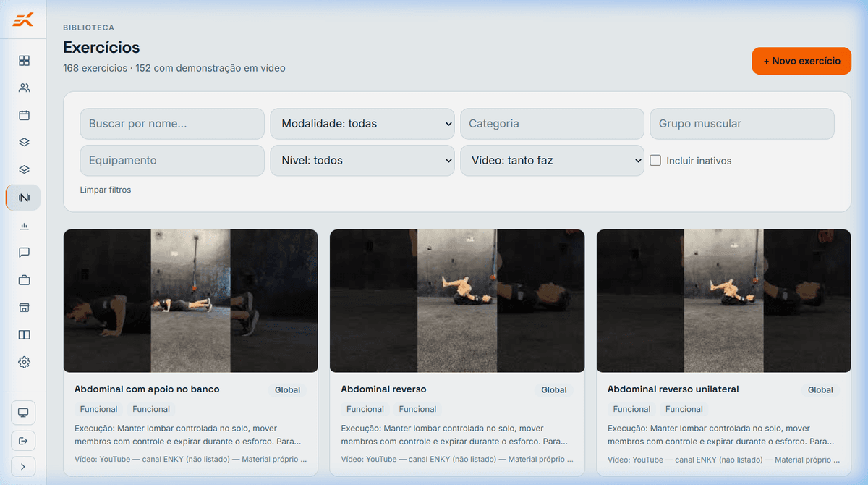Open video thumbnail above the Abdominal reverso title
868x485 pixels.
(457, 301)
